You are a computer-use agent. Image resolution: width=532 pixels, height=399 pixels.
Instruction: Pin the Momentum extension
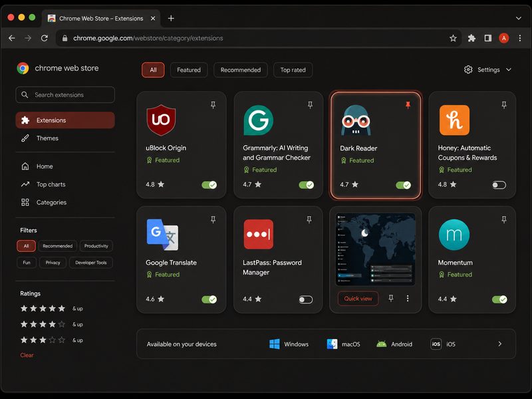click(x=504, y=219)
